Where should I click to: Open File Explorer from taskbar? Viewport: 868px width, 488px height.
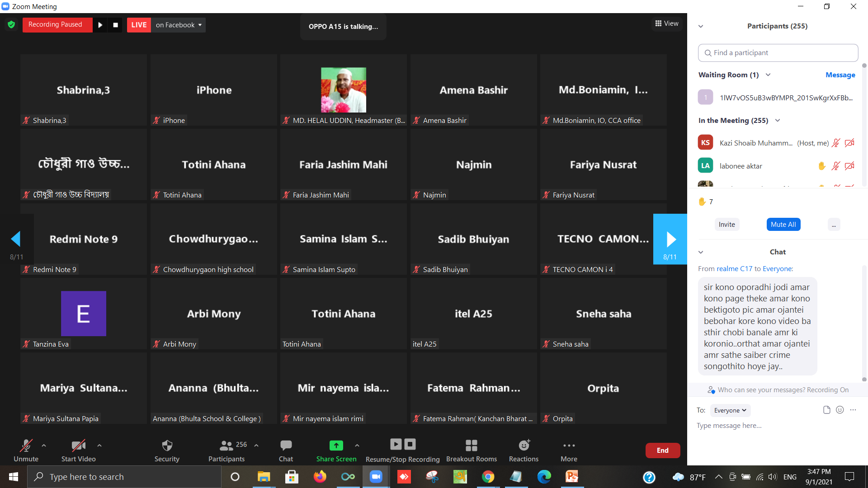(264, 477)
